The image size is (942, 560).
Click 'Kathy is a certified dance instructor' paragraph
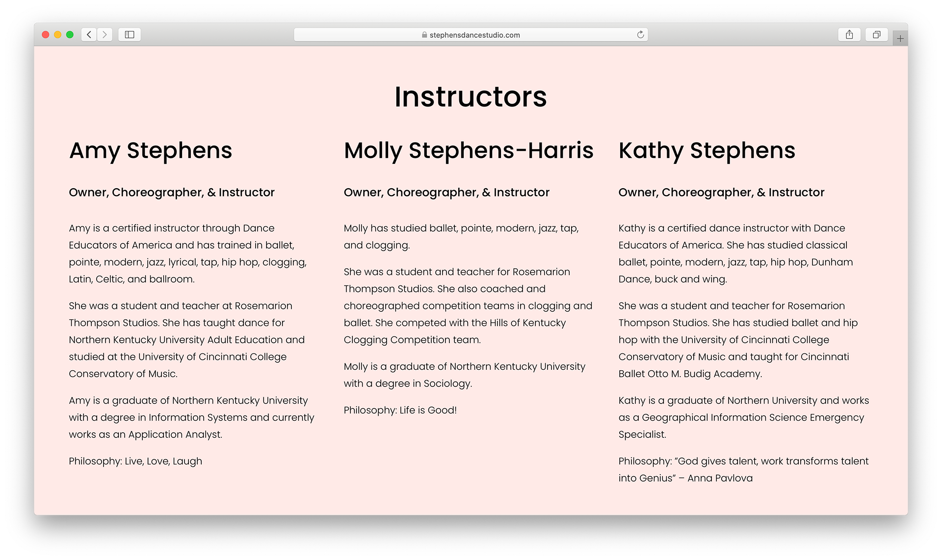pyautogui.click(x=736, y=254)
